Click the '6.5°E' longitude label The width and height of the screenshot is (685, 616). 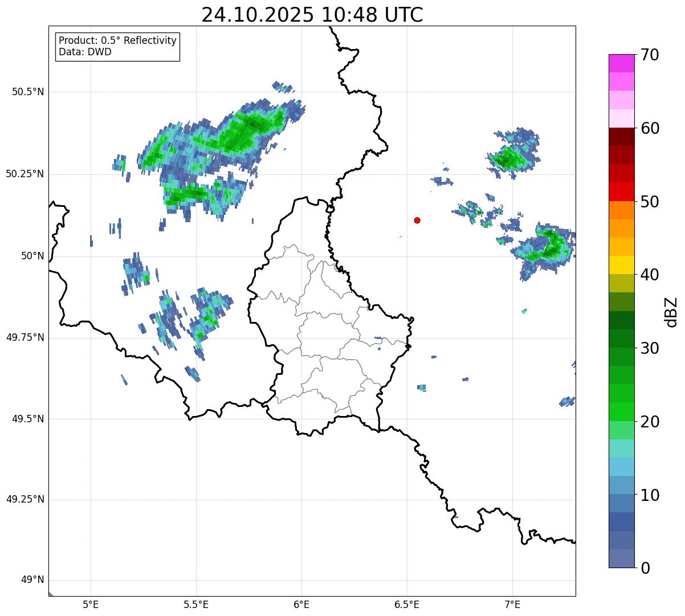[x=407, y=604]
